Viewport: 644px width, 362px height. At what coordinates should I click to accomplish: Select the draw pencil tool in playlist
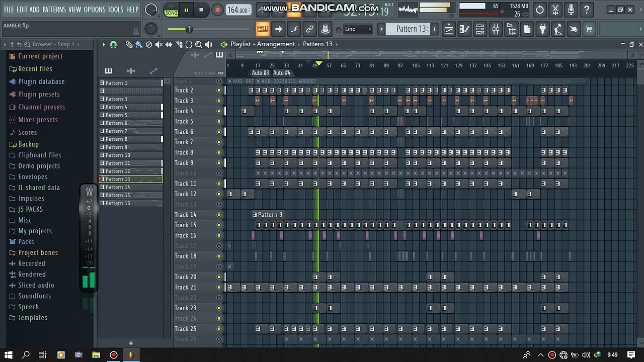coord(129,44)
